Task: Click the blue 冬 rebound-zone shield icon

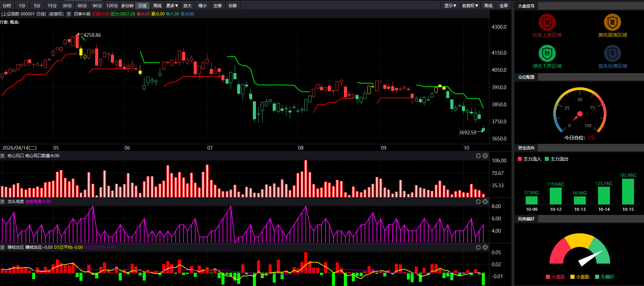Action: pos(612,53)
